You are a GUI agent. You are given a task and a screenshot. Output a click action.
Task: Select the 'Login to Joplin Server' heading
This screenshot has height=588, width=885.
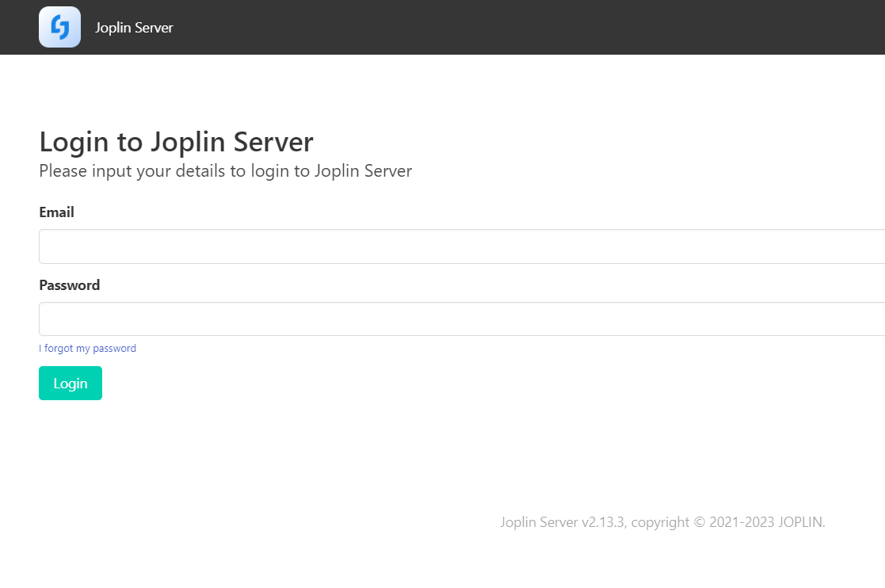(176, 142)
